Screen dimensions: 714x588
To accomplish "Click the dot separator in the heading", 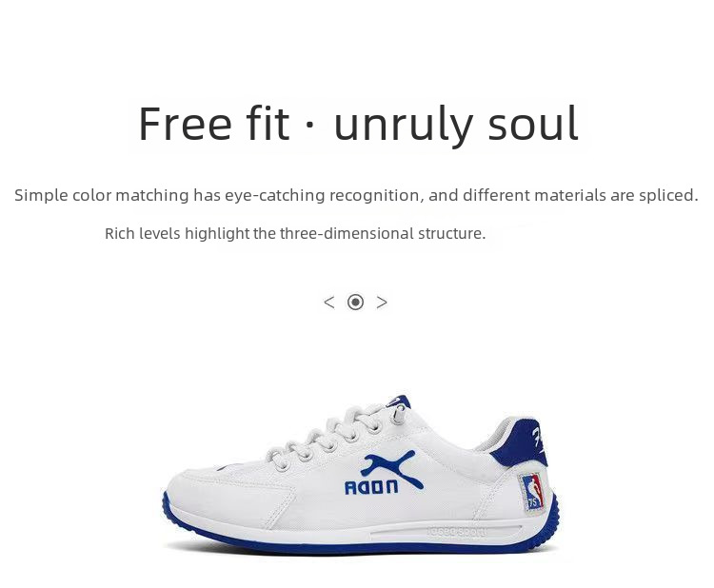I will (x=310, y=126).
